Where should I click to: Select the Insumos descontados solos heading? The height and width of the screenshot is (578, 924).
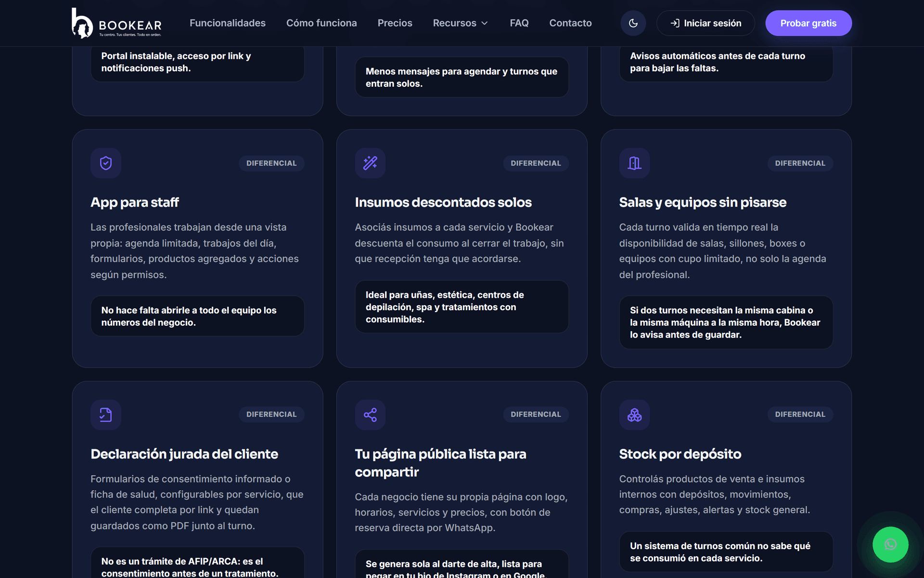[x=443, y=202]
